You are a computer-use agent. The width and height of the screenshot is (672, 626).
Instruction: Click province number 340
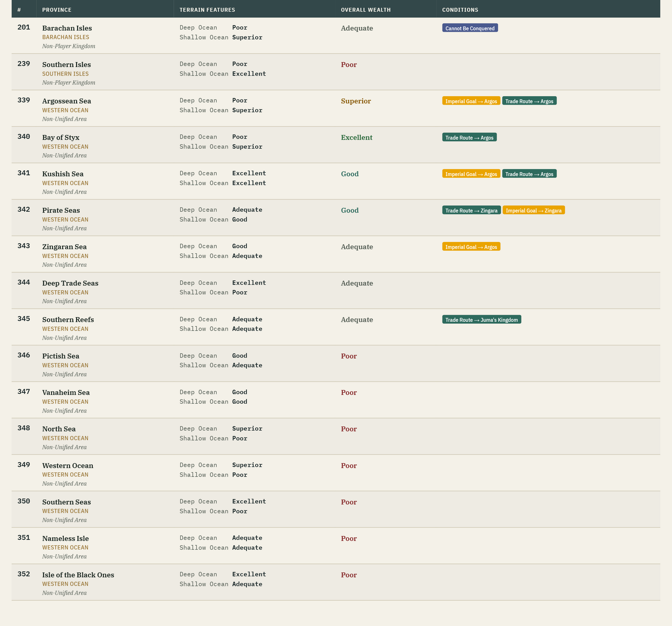[24, 137]
